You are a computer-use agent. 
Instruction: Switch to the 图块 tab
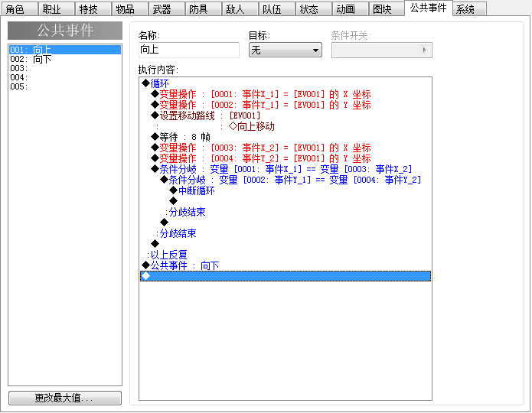[x=386, y=9]
